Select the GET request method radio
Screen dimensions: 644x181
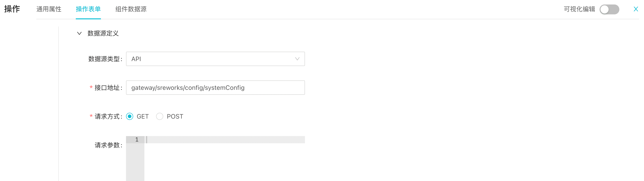tap(130, 116)
